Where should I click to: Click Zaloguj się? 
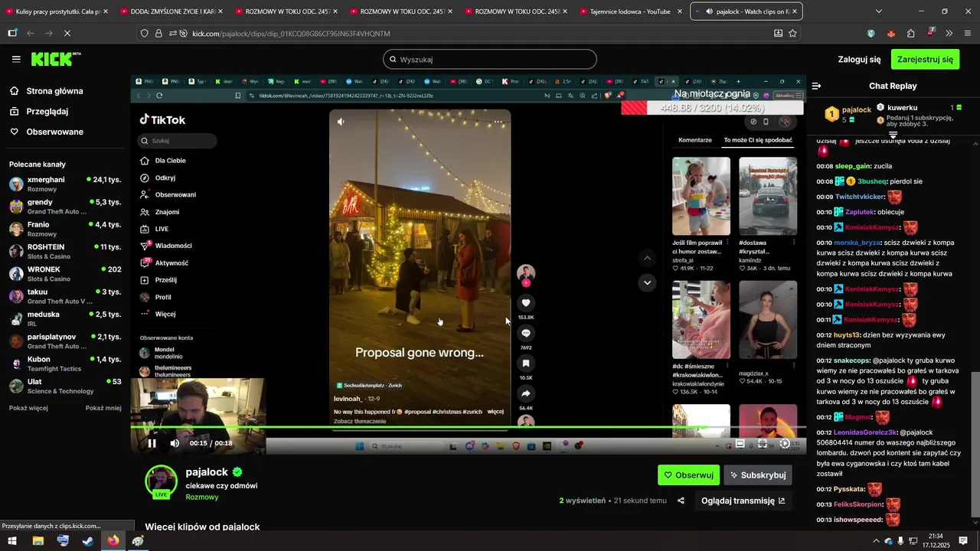pyautogui.click(x=859, y=59)
